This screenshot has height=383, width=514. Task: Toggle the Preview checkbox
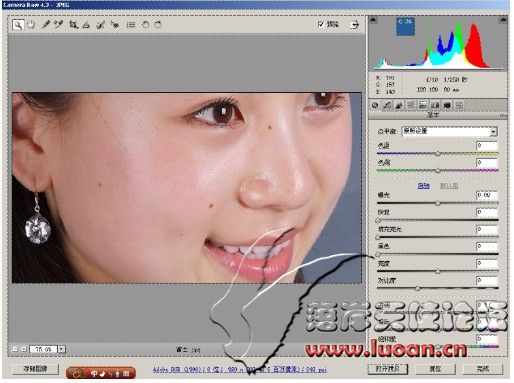(321, 24)
